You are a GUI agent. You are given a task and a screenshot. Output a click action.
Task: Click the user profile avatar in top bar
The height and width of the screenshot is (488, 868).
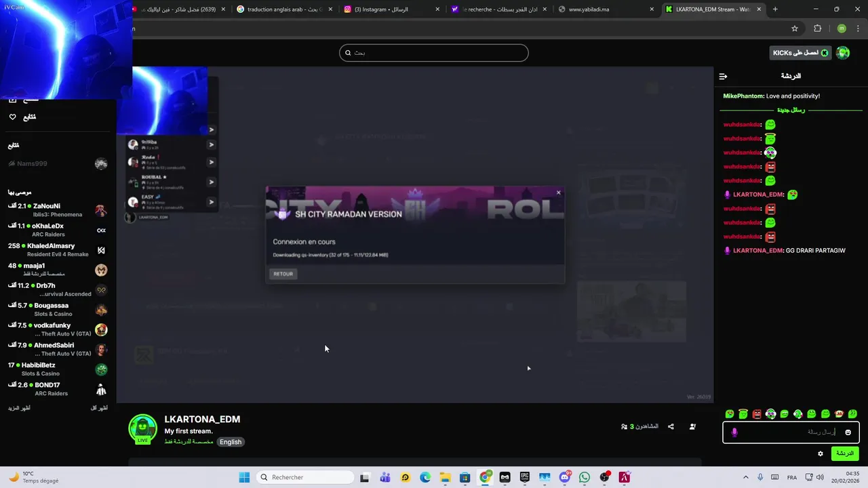[x=843, y=53]
